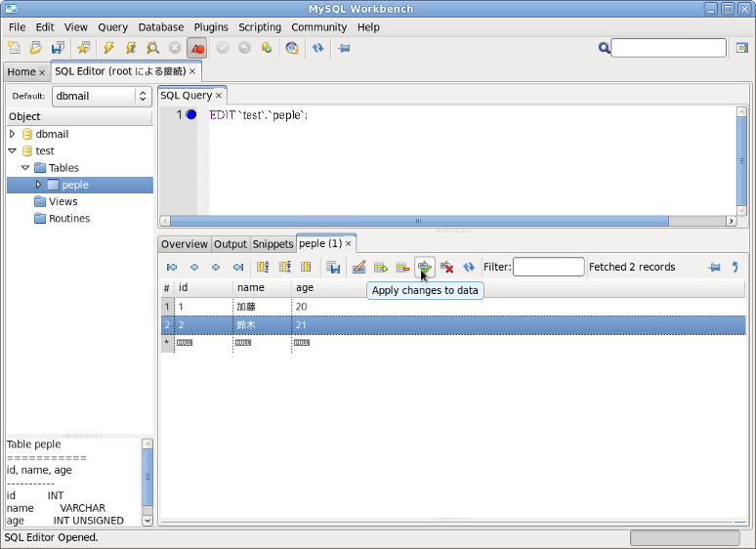The width and height of the screenshot is (756, 549).
Task: Export recordset to external file icon
Action: click(x=333, y=267)
